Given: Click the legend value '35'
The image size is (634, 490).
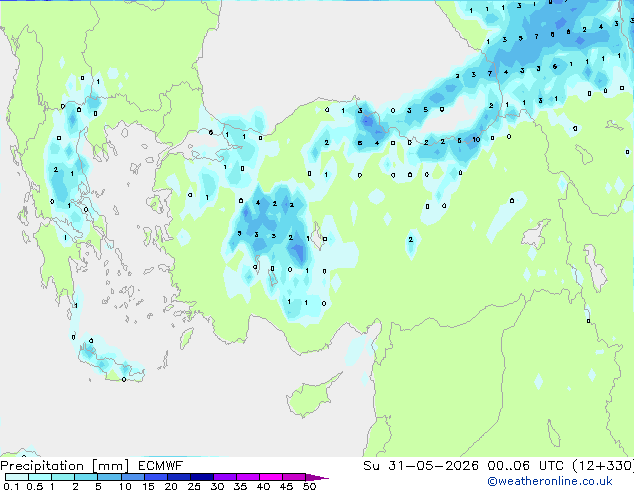Looking at the screenshot, I should click(240, 486).
